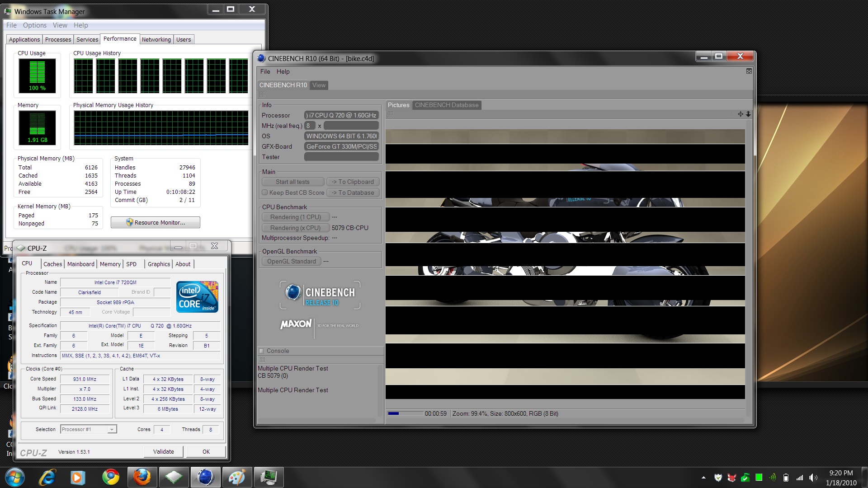The width and height of the screenshot is (868, 488).
Task: Click the OK button in CPU-Z
Action: coord(206,451)
